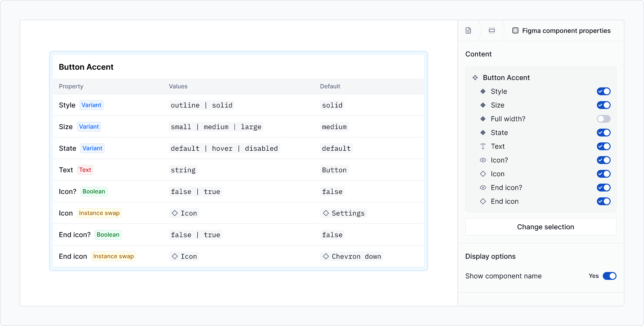The image size is (644, 326).
Task: Click the component diamond icon next to Button Accent
Action: point(475,78)
